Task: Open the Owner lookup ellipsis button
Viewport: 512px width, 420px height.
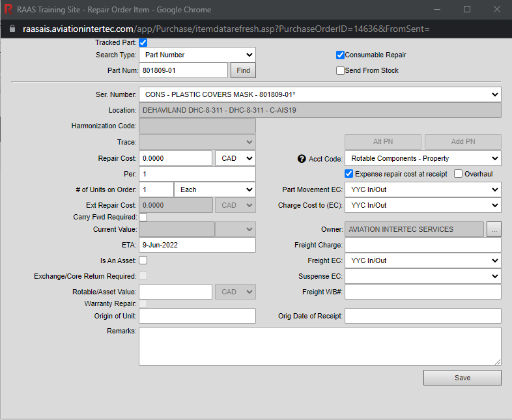Action: (x=494, y=229)
